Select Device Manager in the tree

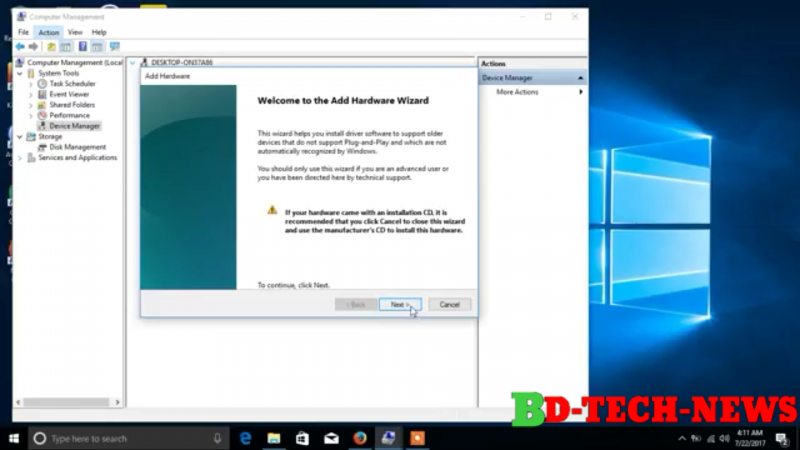(74, 126)
